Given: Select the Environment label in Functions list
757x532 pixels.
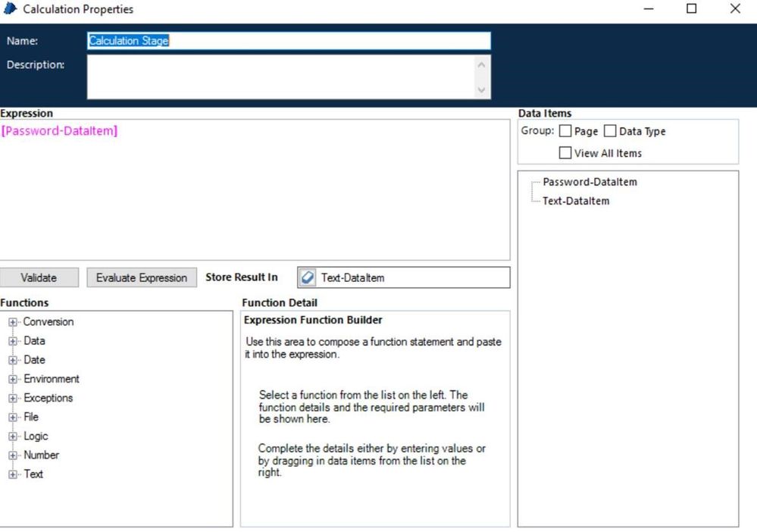Looking at the screenshot, I should tap(52, 379).
